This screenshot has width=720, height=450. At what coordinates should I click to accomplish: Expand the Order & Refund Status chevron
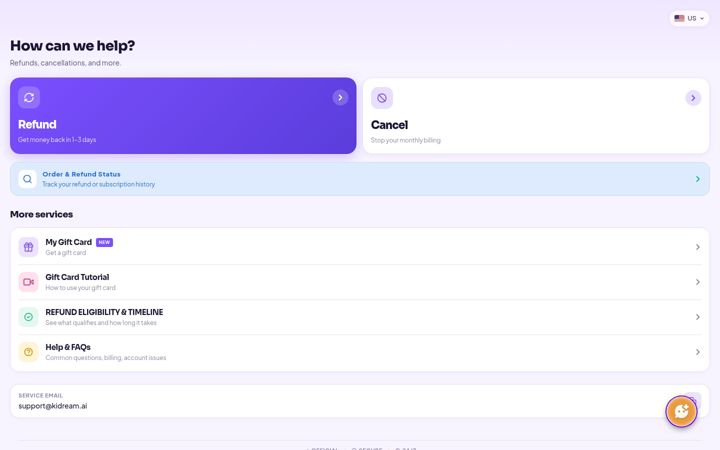pyautogui.click(x=698, y=179)
